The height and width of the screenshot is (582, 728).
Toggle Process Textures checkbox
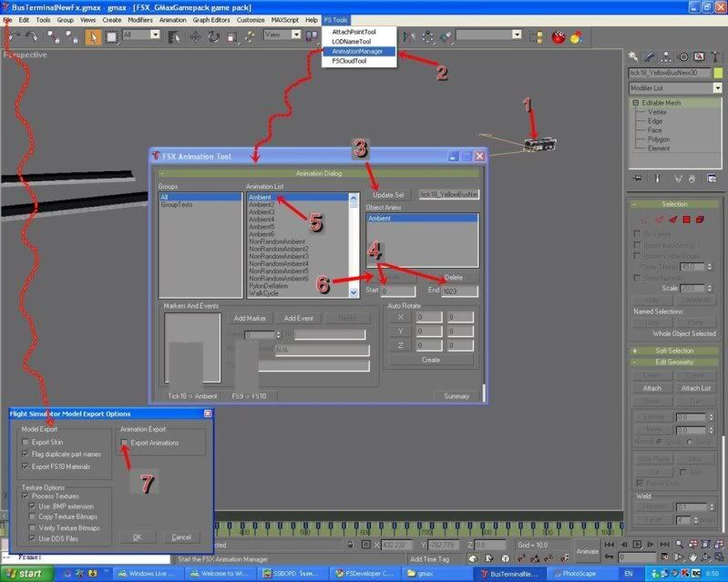click(x=26, y=495)
